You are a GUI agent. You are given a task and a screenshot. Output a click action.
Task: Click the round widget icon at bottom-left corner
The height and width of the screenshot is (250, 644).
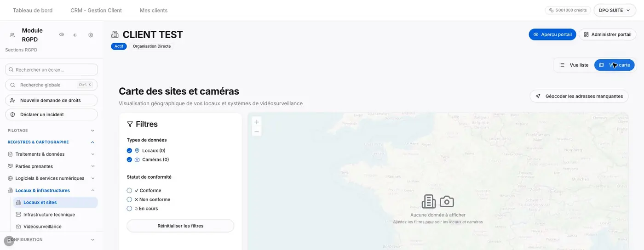tap(9, 241)
